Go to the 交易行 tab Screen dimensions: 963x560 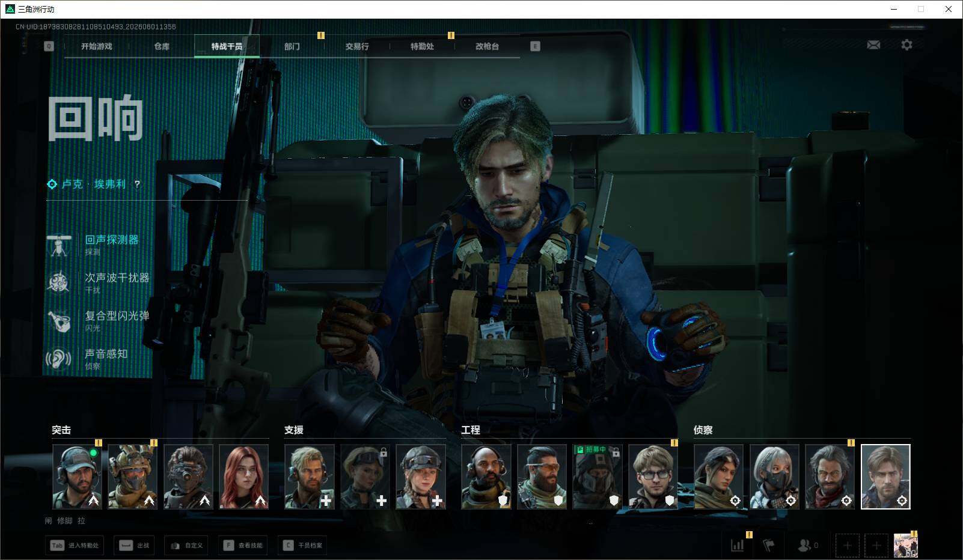pyautogui.click(x=357, y=46)
